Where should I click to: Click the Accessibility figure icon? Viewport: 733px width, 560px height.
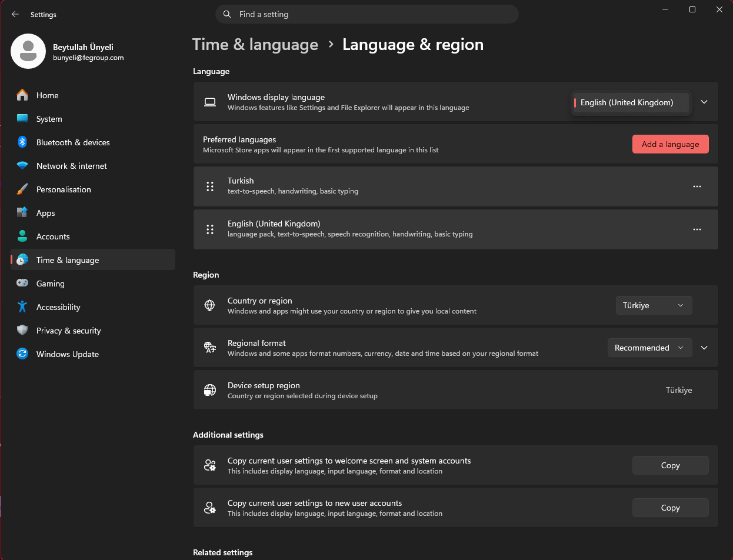coord(22,307)
